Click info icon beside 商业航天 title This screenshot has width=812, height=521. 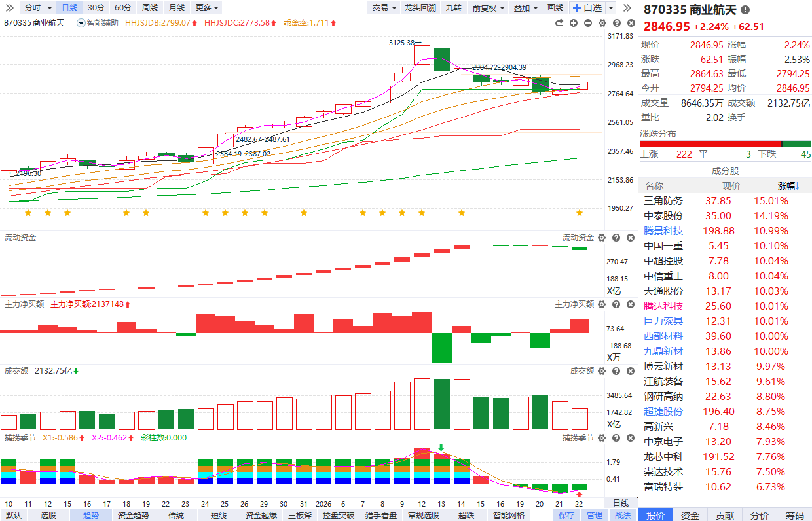click(745, 10)
